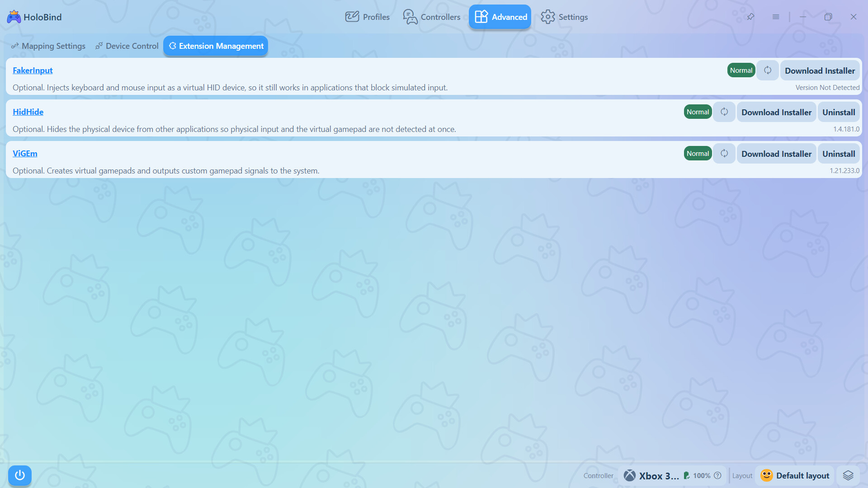Click the layers stack icon
Screen dimensions: 868x488
(848, 476)
